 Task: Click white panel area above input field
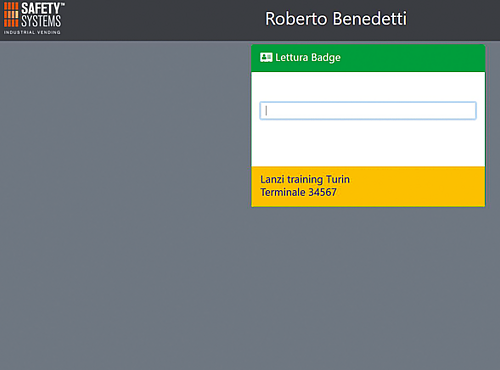[368, 87]
